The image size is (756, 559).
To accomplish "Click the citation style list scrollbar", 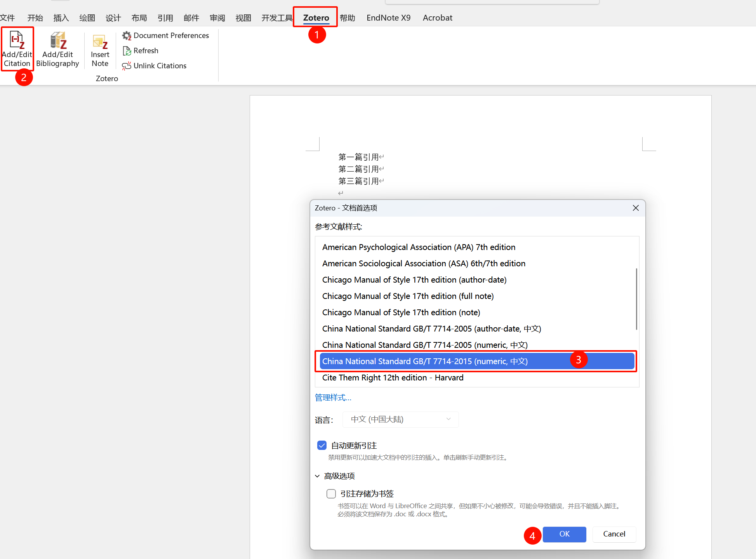I will [636, 299].
